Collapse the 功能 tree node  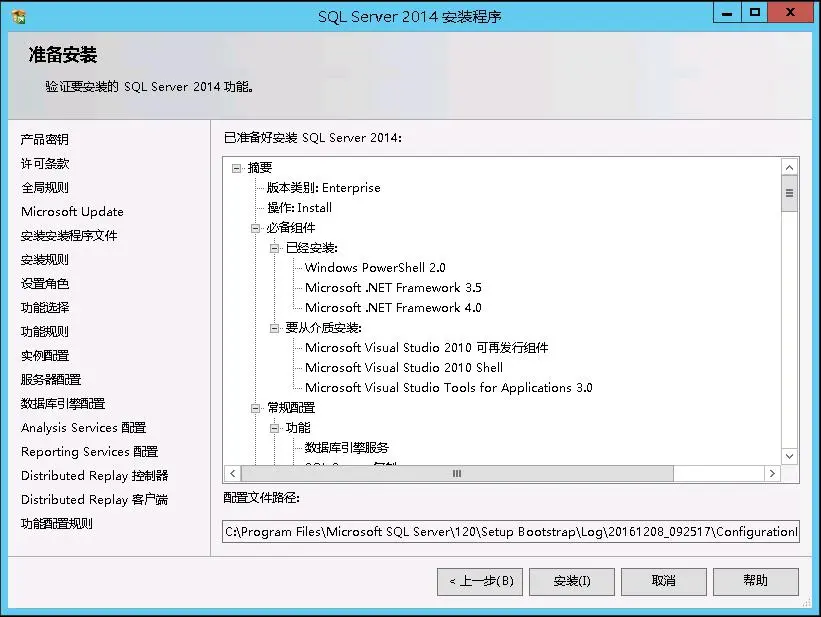tap(274, 428)
